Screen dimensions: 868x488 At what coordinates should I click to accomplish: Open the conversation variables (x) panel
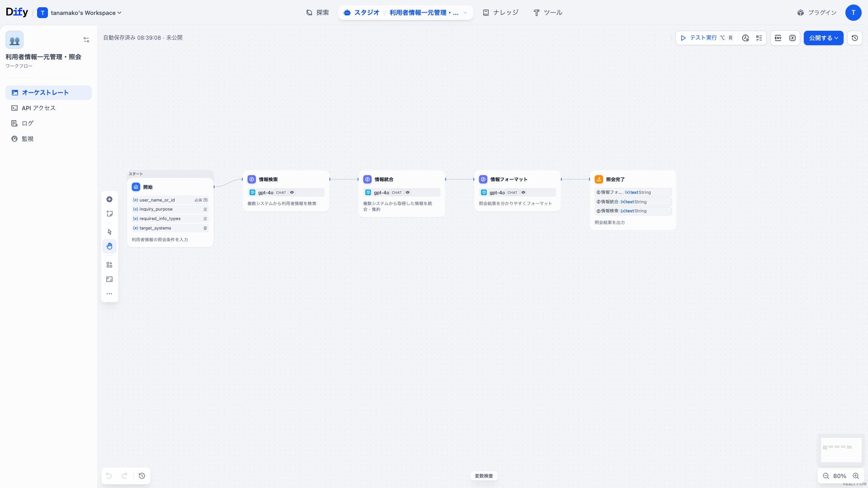793,38
